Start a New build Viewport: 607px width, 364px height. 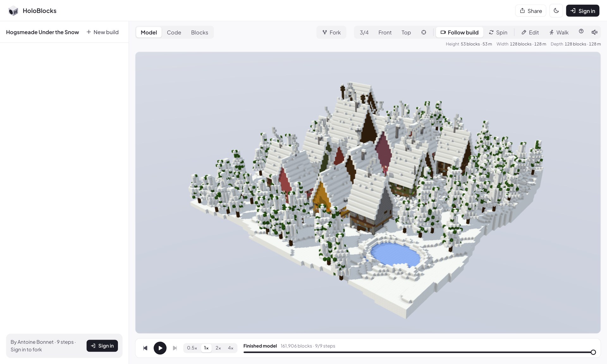pyautogui.click(x=102, y=32)
